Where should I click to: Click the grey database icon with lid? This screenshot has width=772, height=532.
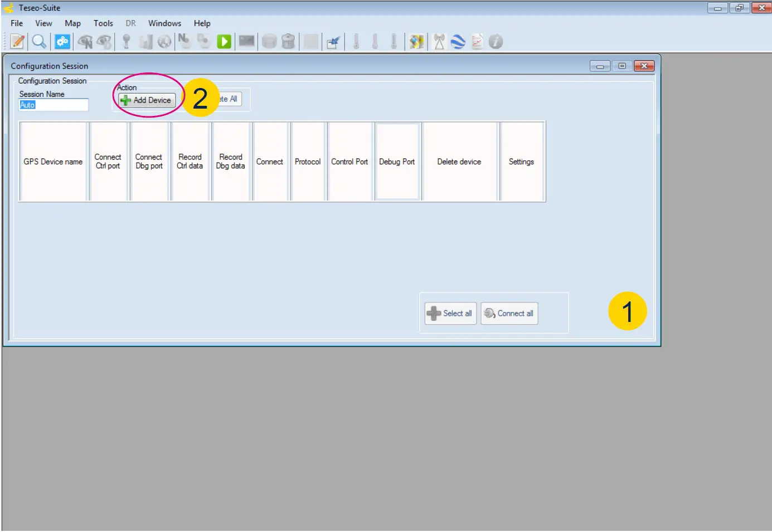[288, 42]
